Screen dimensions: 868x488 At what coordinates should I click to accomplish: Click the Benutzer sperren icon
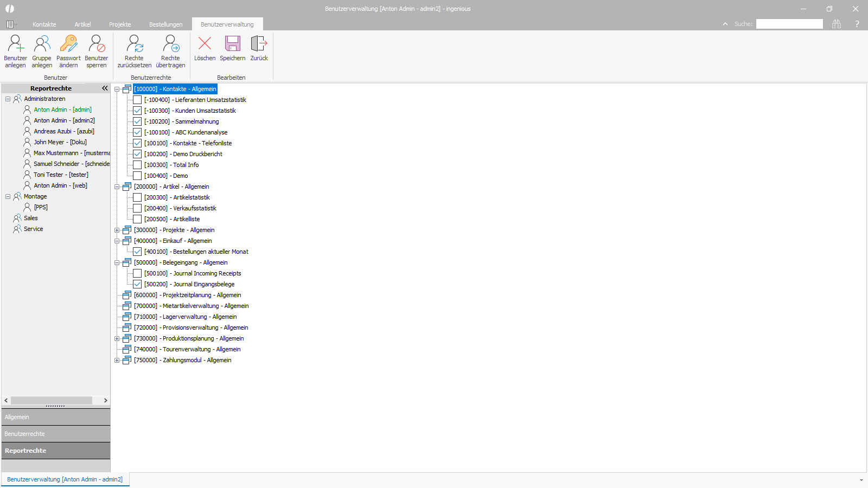[97, 43]
